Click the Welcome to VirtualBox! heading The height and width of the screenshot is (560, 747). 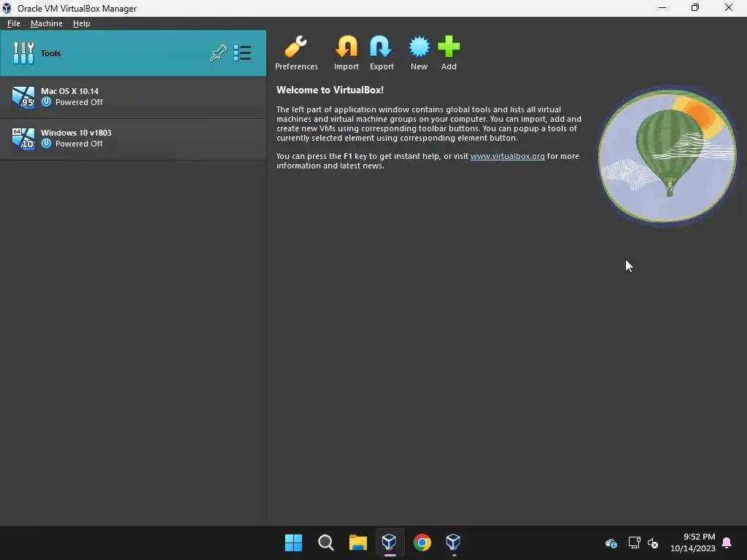pos(330,90)
